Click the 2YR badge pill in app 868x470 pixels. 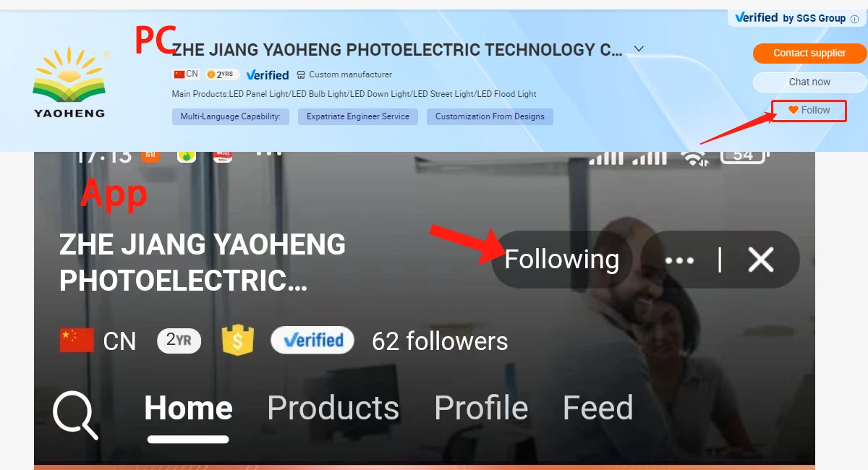pos(179,340)
